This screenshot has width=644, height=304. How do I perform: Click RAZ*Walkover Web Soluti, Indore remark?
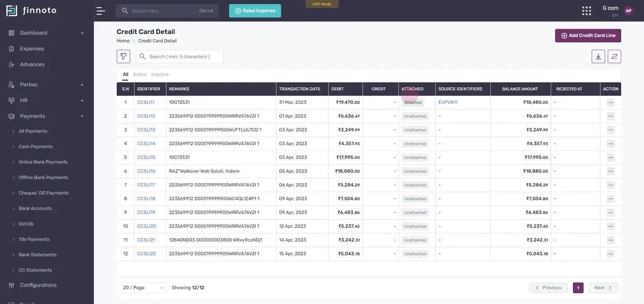click(204, 171)
